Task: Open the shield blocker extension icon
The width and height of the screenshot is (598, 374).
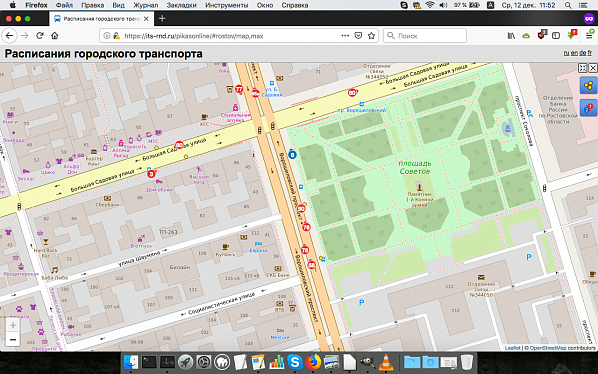Action: point(542,35)
